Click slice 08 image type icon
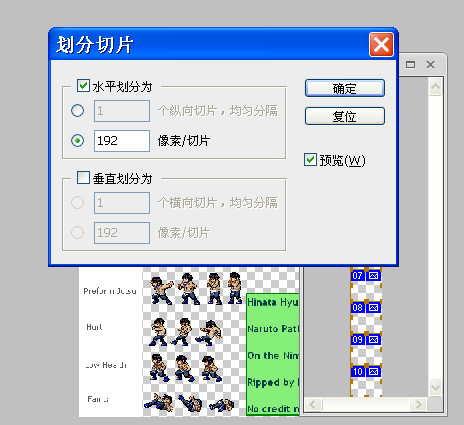The image size is (464, 425). pos(374,307)
